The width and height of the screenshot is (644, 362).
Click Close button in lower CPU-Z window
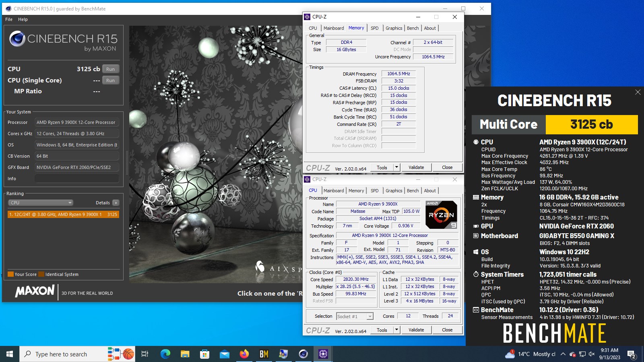click(x=447, y=330)
